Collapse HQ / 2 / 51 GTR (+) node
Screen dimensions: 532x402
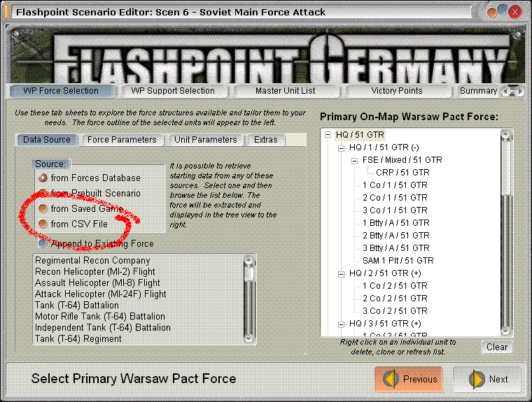(x=342, y=274)
